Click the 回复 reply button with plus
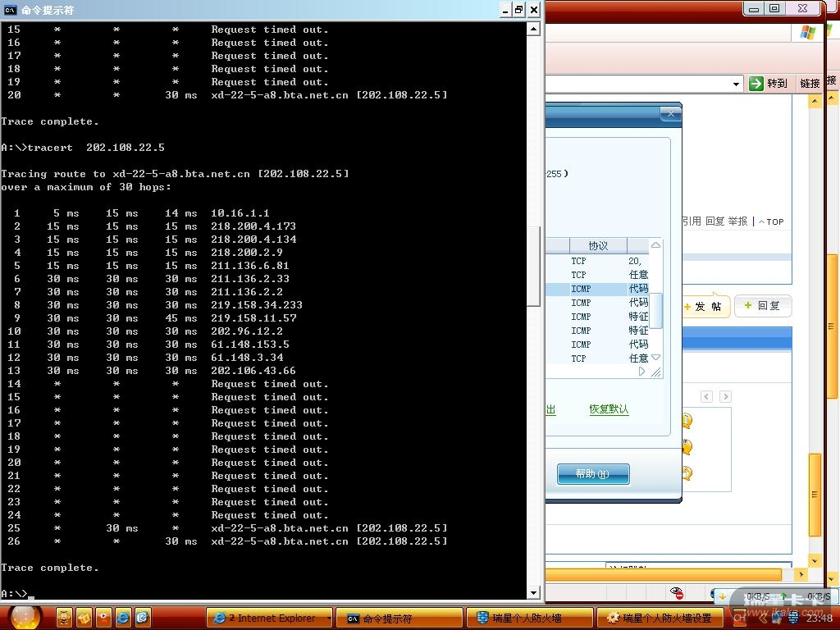840x630 pixels. 762,306
